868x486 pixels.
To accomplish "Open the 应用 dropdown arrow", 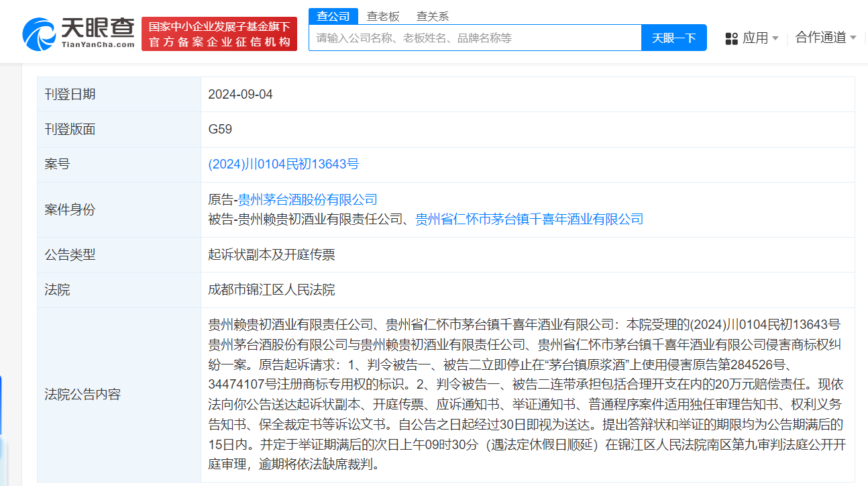I will (775, 38).
